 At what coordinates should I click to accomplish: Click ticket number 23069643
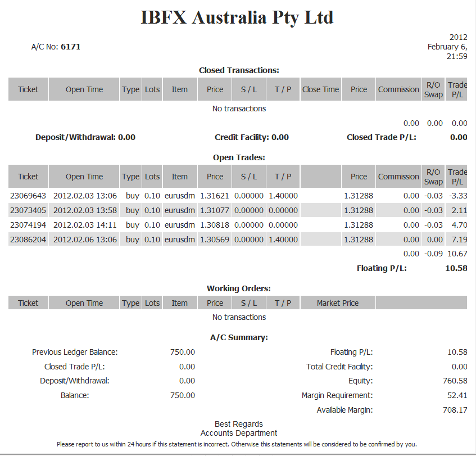[28, 196]
